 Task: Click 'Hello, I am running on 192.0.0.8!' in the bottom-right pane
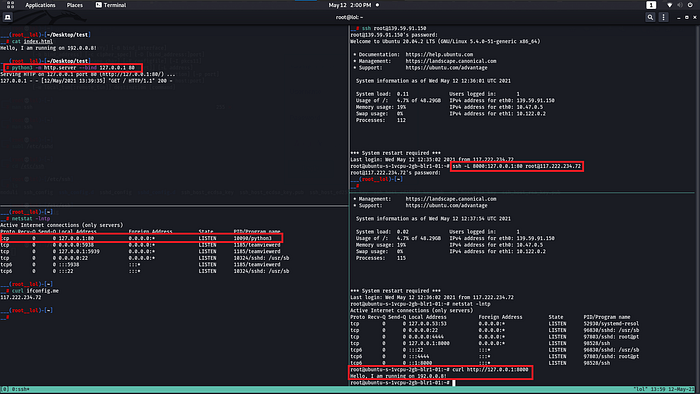click(x=398, y=376)
